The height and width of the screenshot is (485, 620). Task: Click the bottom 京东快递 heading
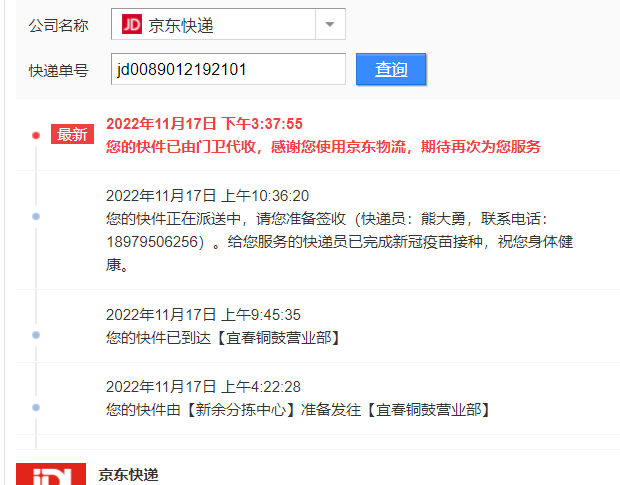click(129, 475)
